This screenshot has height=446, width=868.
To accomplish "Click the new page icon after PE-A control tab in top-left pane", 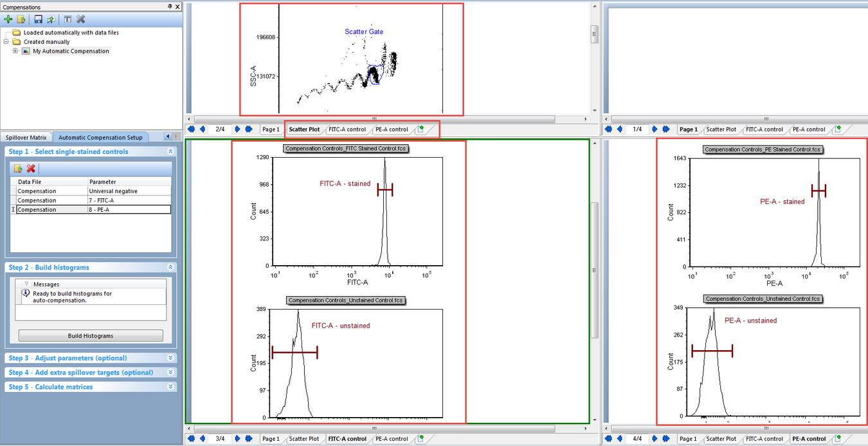I will [x=420, y=129].
